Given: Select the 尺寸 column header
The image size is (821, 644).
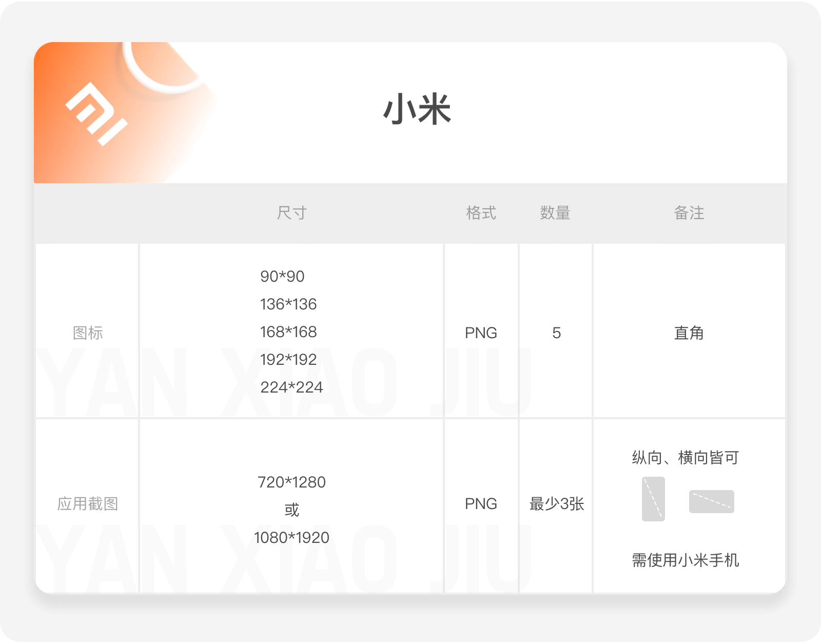Looking at the screenshot, I should [x=291, y=212].
